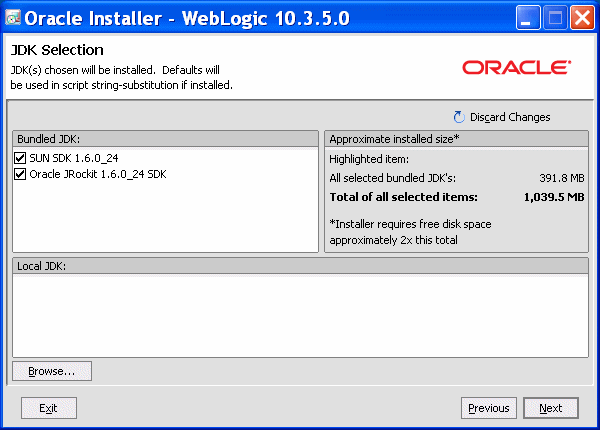The height and width of the screenshot is (430, 600).
Task: Click the Browse... button
Action: coord(52,371)
